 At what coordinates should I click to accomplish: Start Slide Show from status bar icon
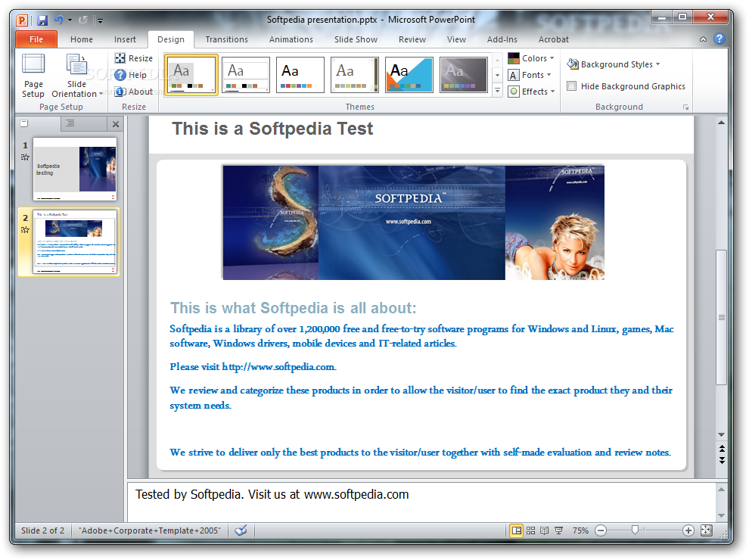point(558,530)
